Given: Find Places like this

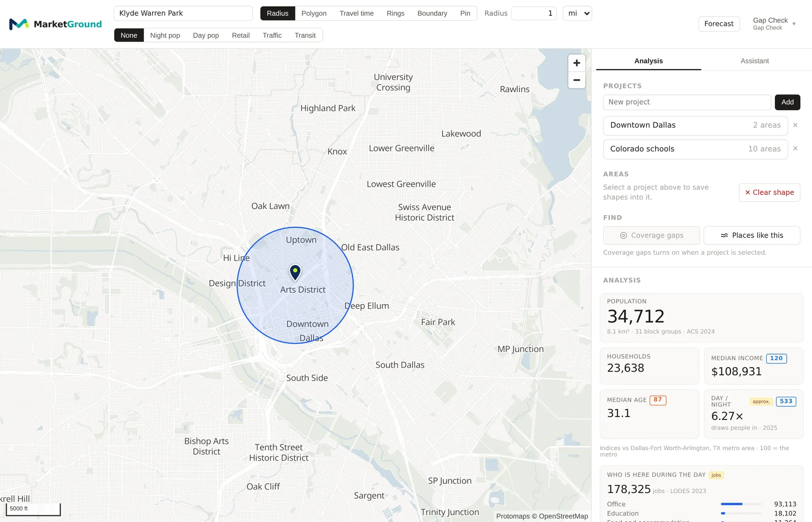Looking at the screenshot, I should pyautogui.click(x=752, y=235).
